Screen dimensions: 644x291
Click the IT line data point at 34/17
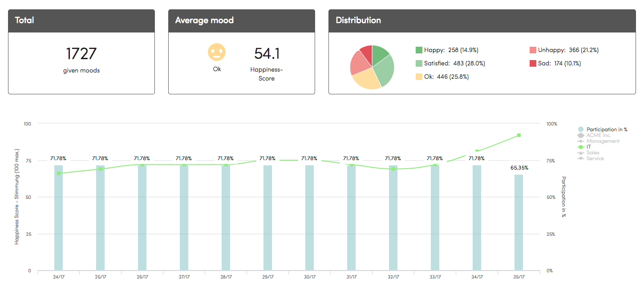click(477, 150)
